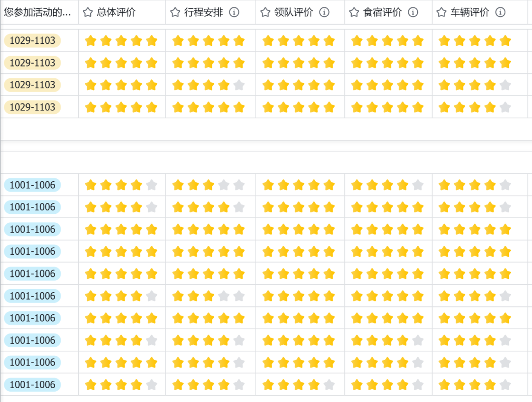Click fifth 车辆评价 star in fourth 1029-1103 row

[505, 107]
